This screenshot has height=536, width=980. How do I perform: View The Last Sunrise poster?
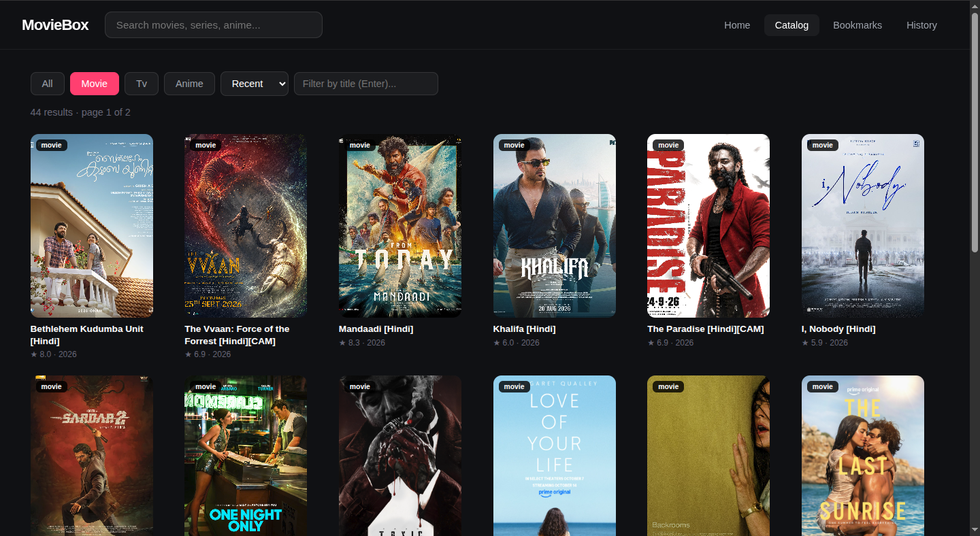863,456
